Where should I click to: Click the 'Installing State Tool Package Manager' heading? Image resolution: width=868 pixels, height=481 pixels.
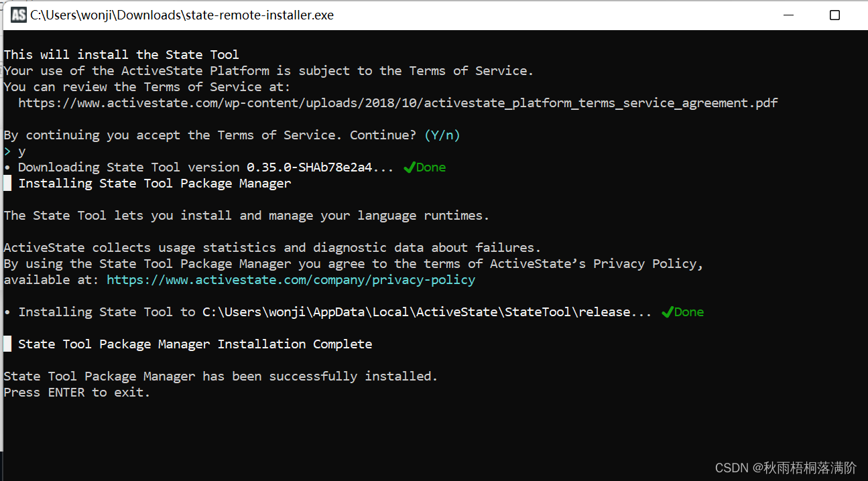click(155, 184)
